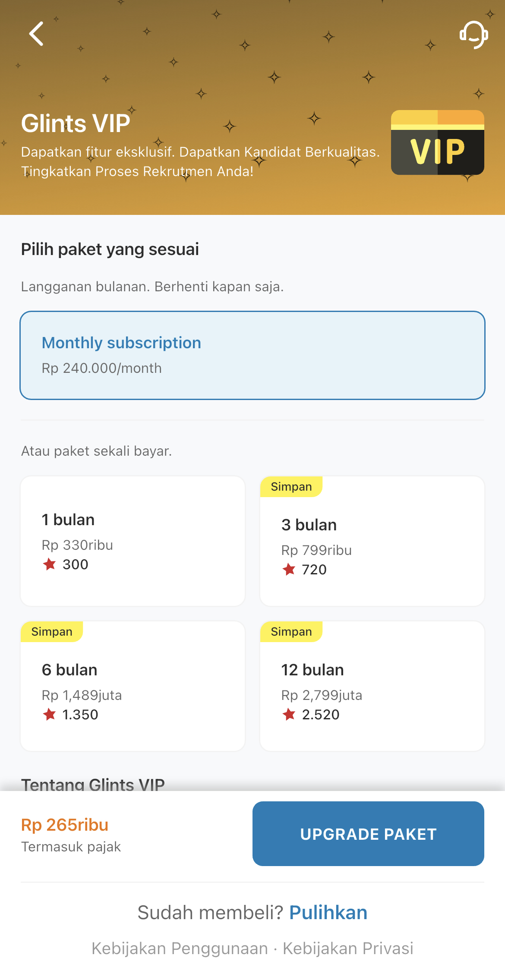Image resolution: width=505 pixels, height=980 pixels.
Task: Tap the Rp 265ribu total price
Action: coord(65,825)
